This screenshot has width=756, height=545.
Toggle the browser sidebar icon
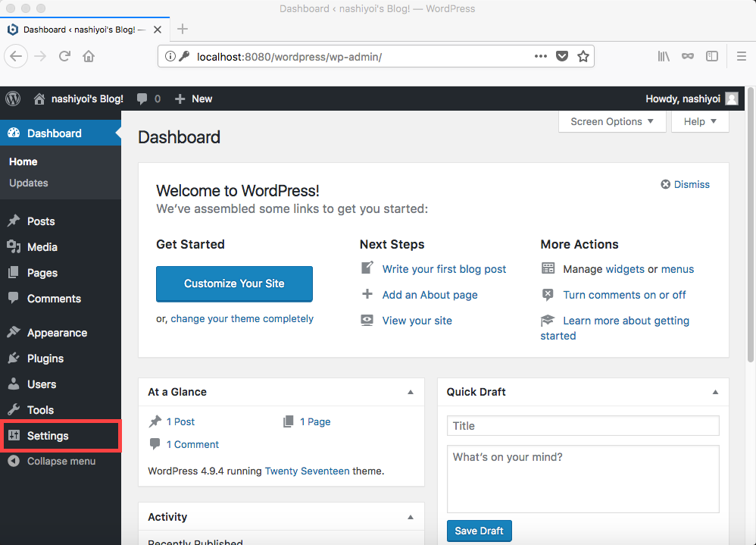coord(712,56)
